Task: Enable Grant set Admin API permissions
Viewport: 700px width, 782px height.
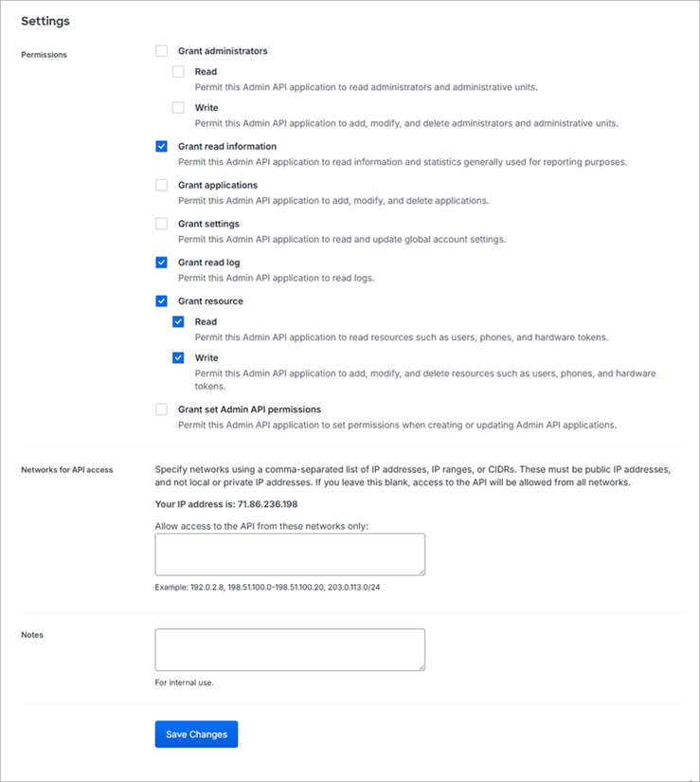Action: click(x=161, y=409)
